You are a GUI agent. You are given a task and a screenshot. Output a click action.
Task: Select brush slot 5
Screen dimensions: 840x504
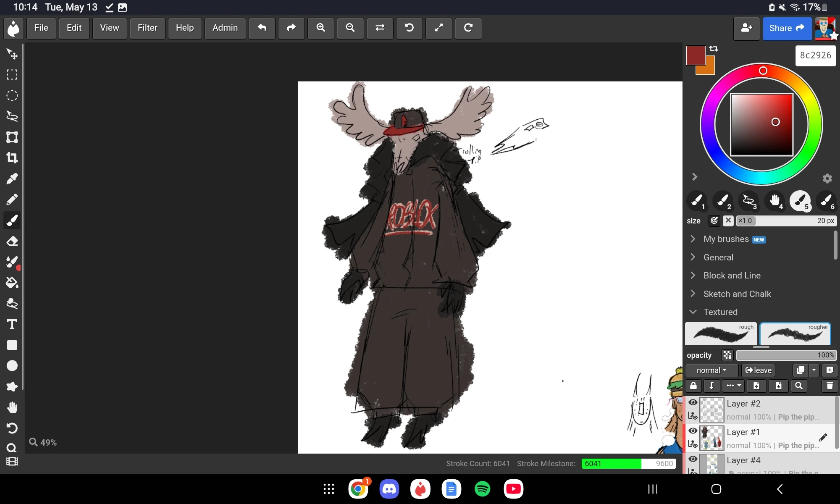pyautogui.click(x=801, y=201)
